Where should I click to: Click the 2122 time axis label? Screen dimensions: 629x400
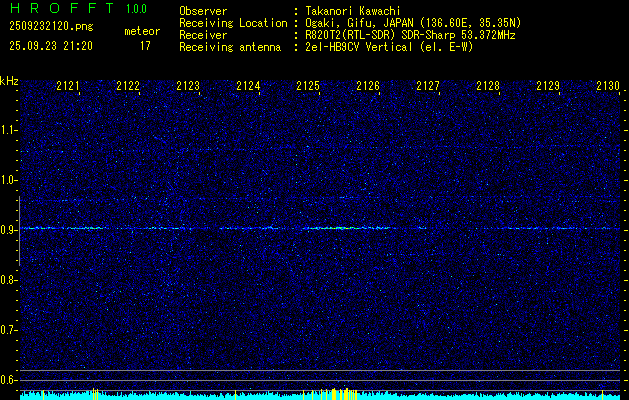tap(128, 85)
